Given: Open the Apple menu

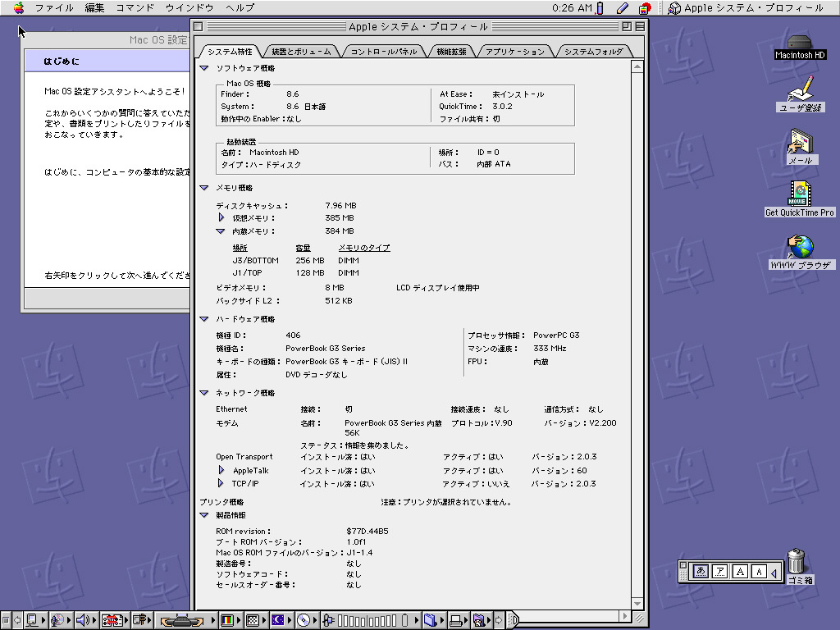Looking at the screenshot, I should 19,7.
